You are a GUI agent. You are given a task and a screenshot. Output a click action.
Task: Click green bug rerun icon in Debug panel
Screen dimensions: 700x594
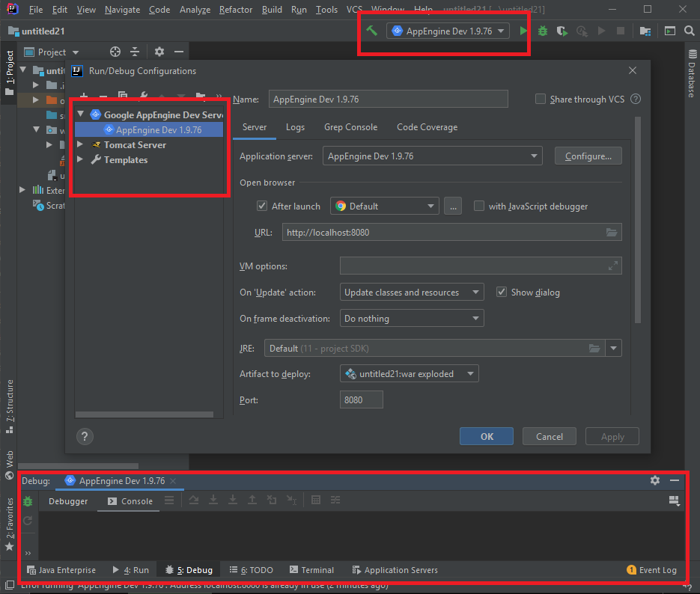click(28, 500)
